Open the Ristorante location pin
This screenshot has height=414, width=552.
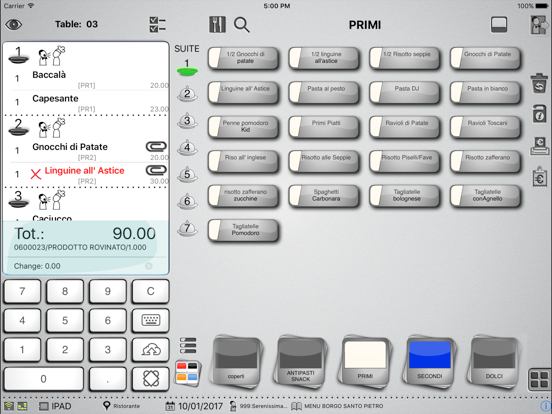[121, 406]
